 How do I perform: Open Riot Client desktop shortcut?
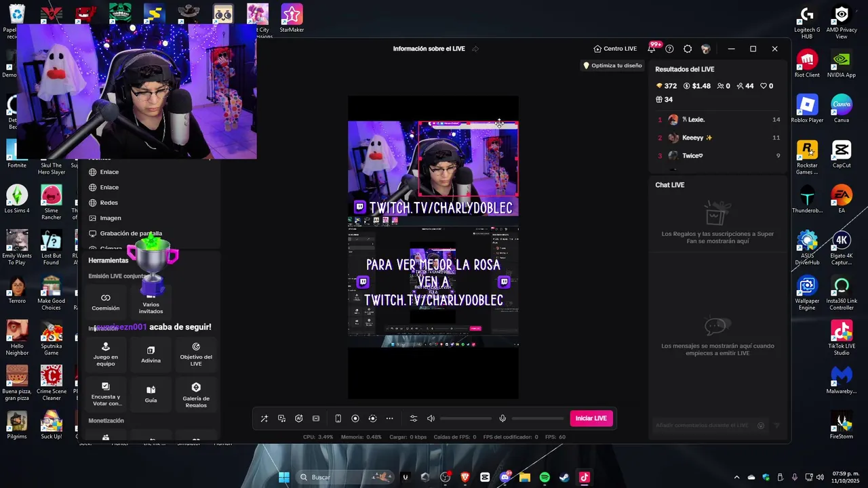(807, 64)
